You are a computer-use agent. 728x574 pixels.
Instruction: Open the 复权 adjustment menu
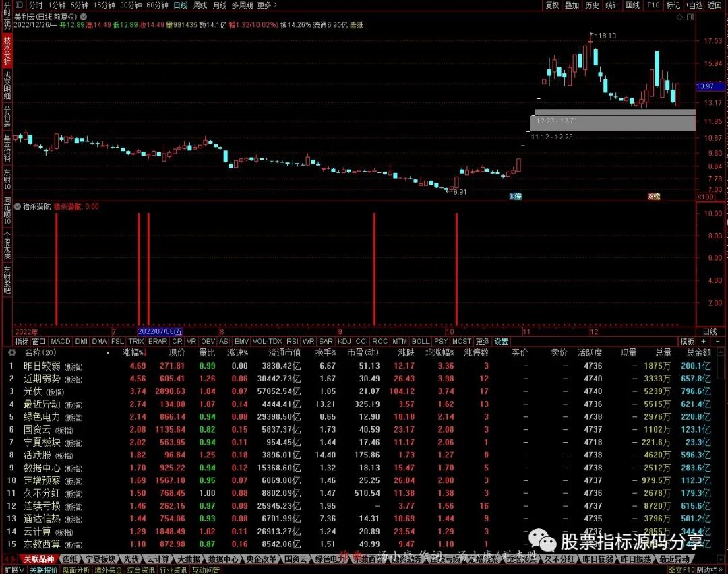[x=552, y=5]
